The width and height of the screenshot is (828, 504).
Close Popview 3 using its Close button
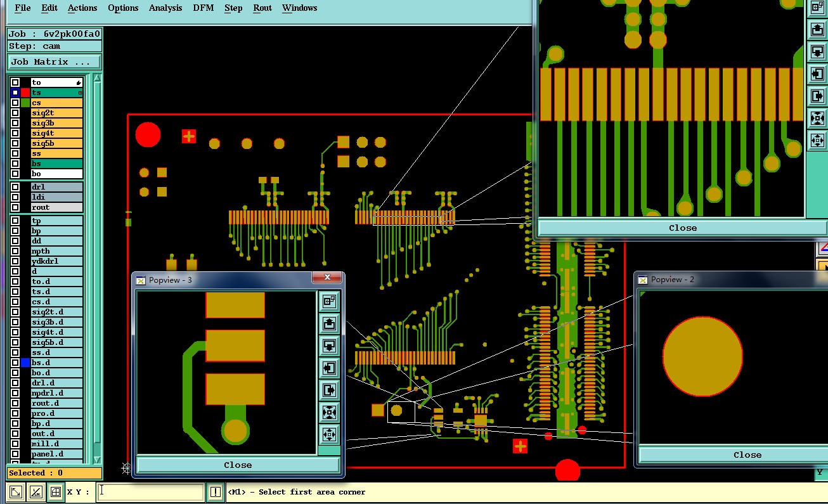238,465
